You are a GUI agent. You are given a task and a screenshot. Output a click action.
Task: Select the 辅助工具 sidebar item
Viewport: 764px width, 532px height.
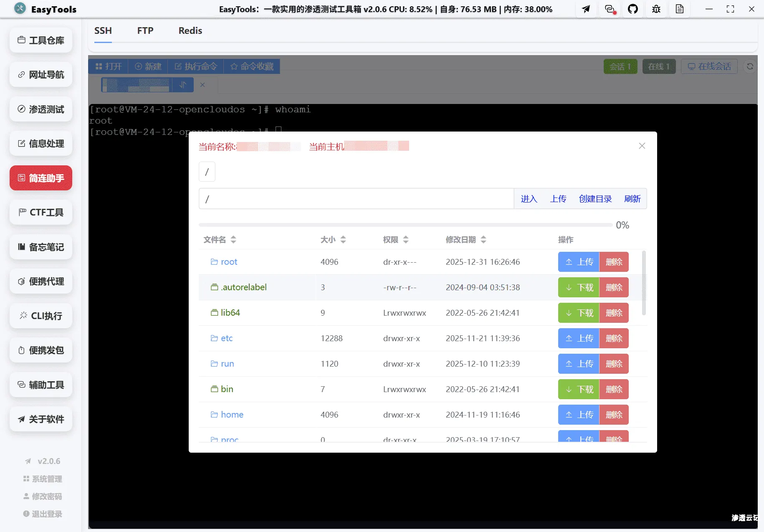(x=40, y=385)
